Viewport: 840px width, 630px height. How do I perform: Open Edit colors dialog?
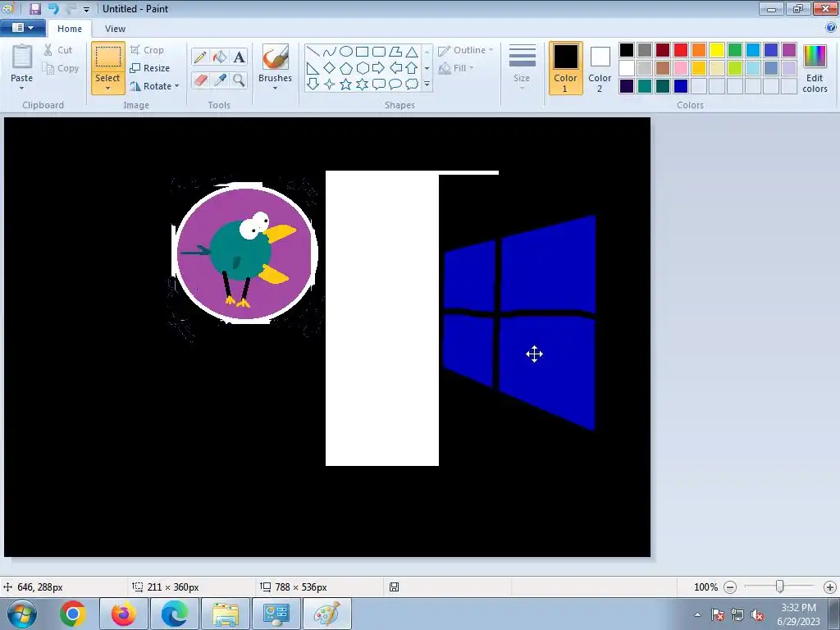815,69
